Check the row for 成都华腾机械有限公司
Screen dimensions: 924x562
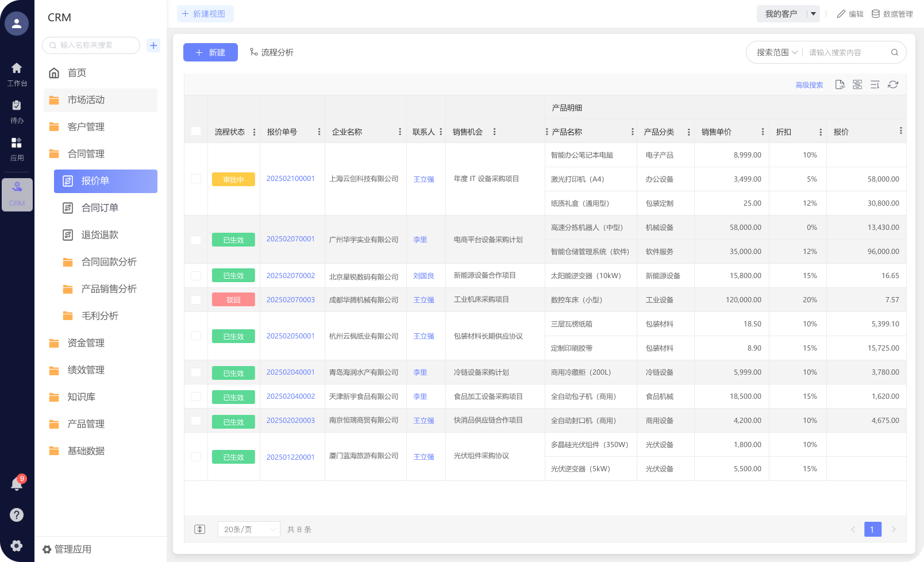196,300
